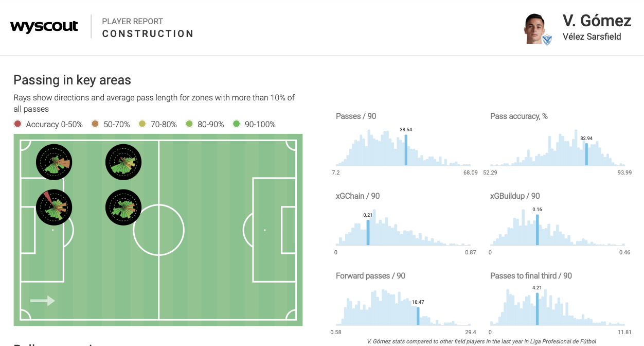Click the top-right pass radar on pitch
The image size is (644, 346).
pyautogui.click(x=123, y=162)
